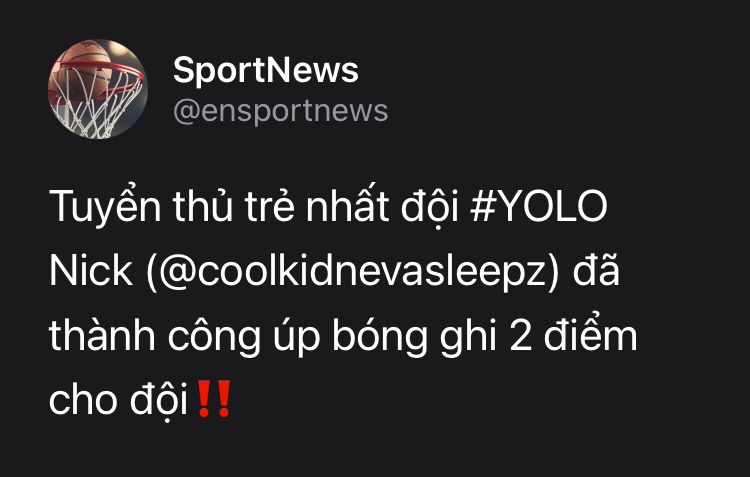This screenshot has width=750, height=477.
Task: Click the name "Nick" in the tweet
Action: (x=91, y=271)
